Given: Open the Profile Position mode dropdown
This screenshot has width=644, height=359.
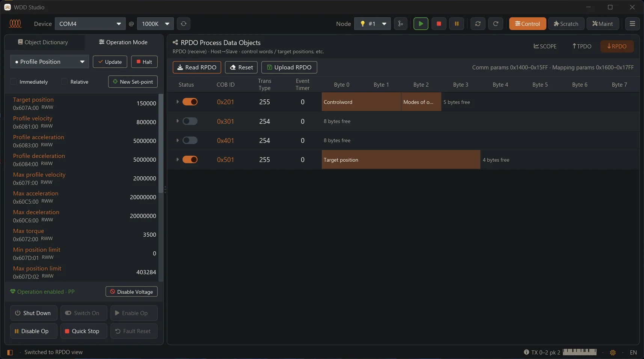Looking at the screenshot, I should [50, 62].
